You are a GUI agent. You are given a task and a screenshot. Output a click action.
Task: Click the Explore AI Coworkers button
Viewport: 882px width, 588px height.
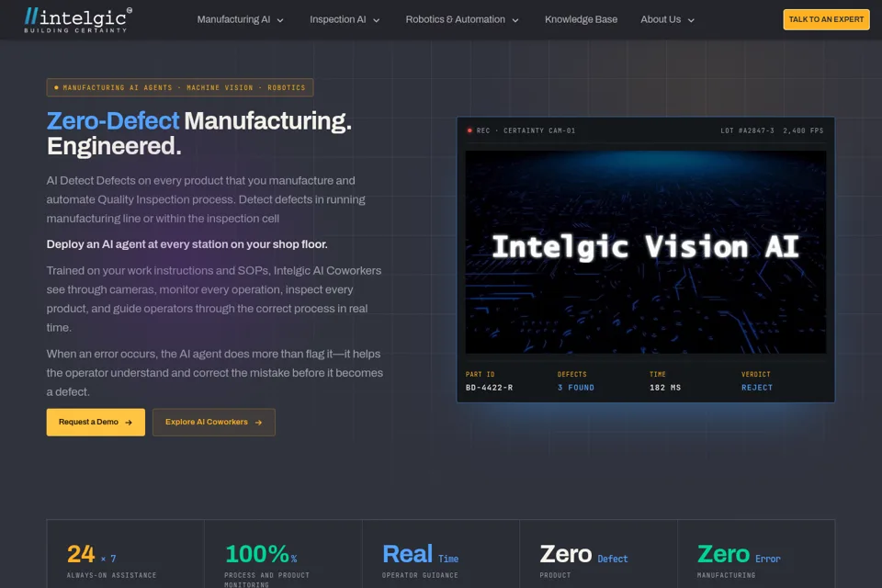coord(214,422)
